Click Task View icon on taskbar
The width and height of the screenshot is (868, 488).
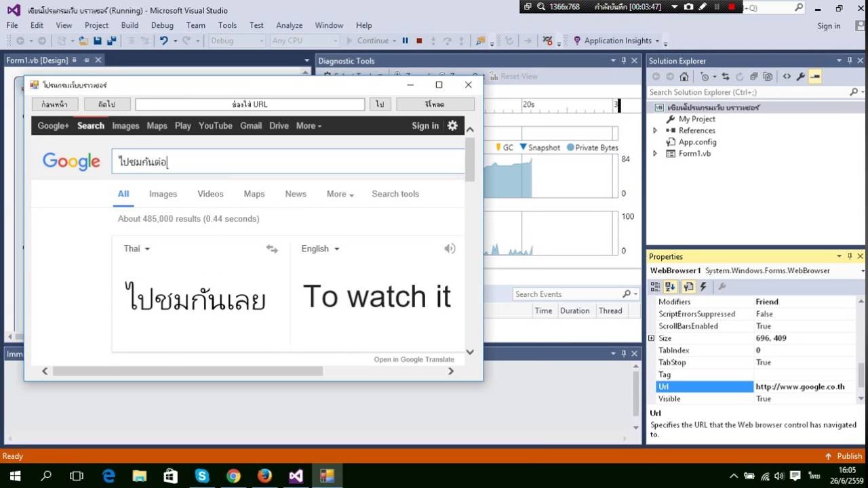click(x=77, y=476)
